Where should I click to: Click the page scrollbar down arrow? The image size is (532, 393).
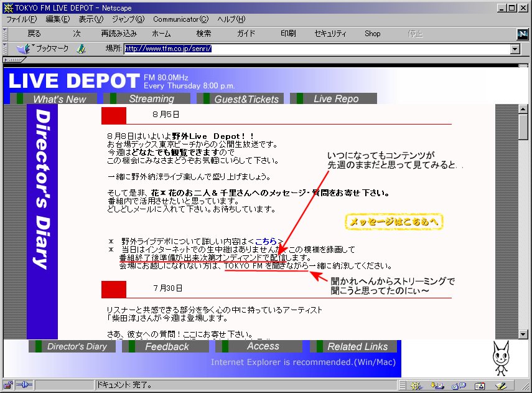pyautogui.click(x=523, y=334)
